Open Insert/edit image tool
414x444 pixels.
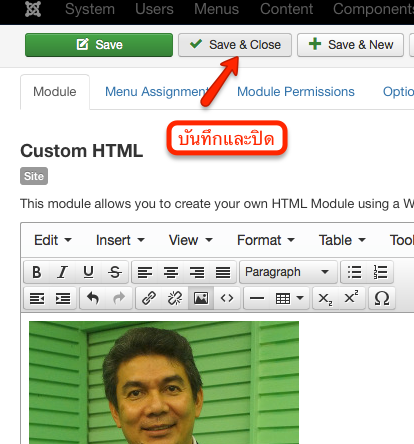click(201, 298)
